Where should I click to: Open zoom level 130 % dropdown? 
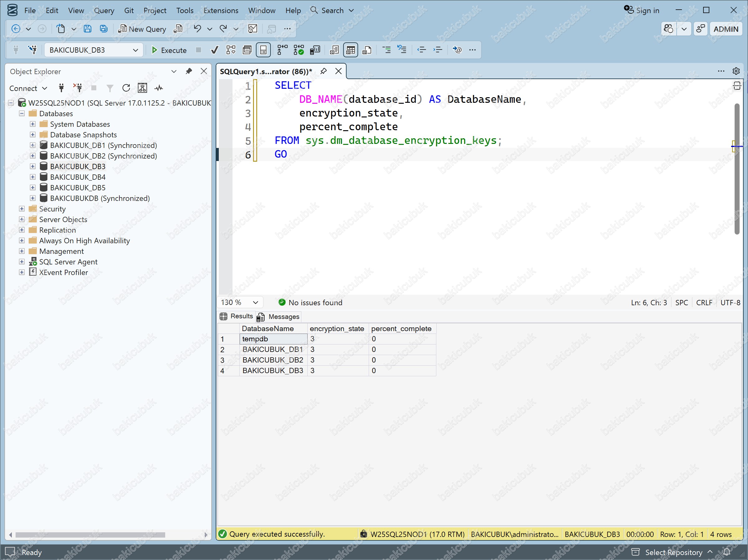(240, 302)
